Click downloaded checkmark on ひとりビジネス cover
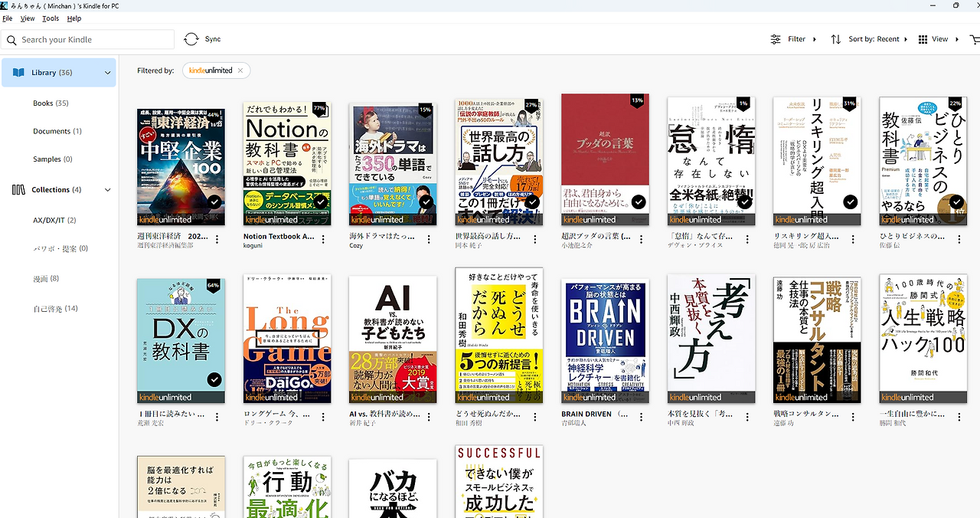Viewport: 980px width, 518px height. point(957,202)
